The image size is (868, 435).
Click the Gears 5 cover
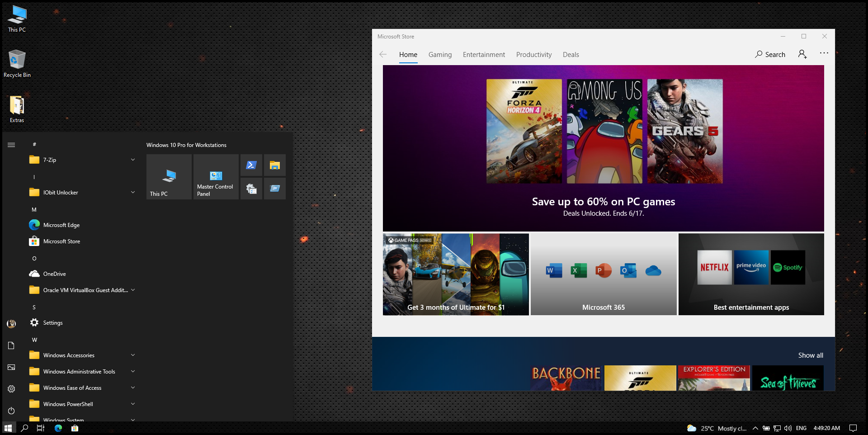tap(685, 131)
